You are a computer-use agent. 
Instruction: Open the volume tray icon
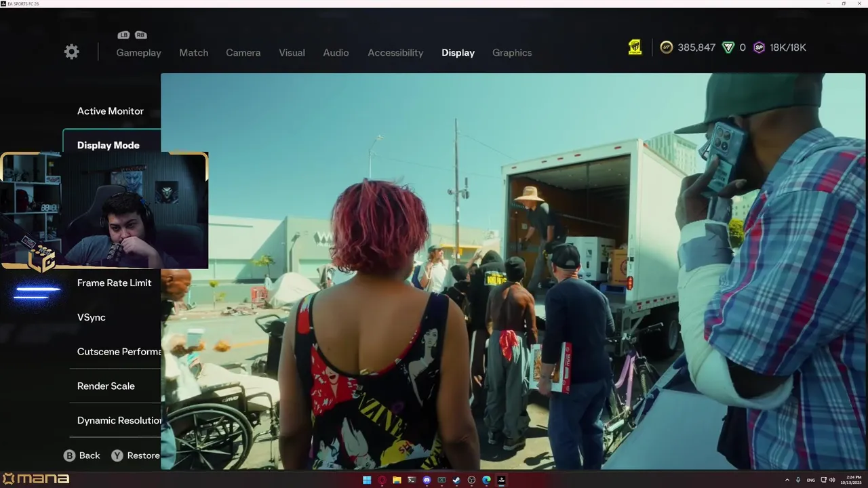(x=832, y=480)
